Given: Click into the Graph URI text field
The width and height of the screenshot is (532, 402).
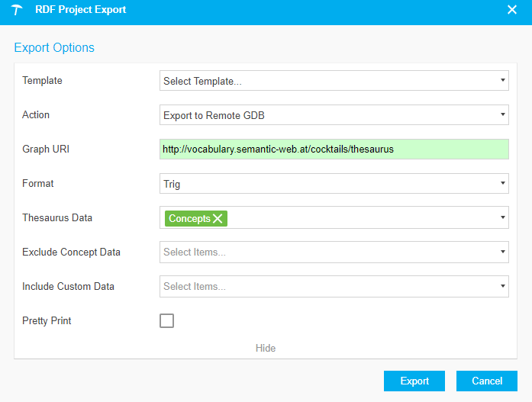Looking at the screenshot, I should 334,150.
